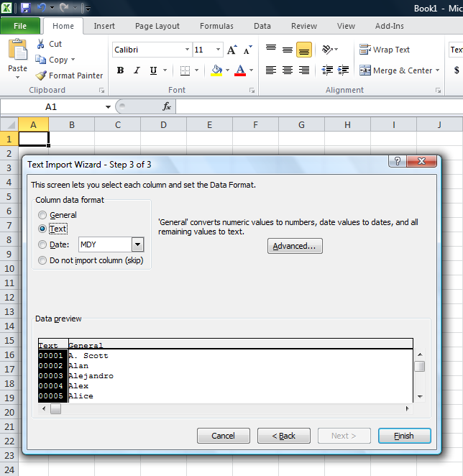
Task: Click the Format Painter icon
Action: [42, 75]
